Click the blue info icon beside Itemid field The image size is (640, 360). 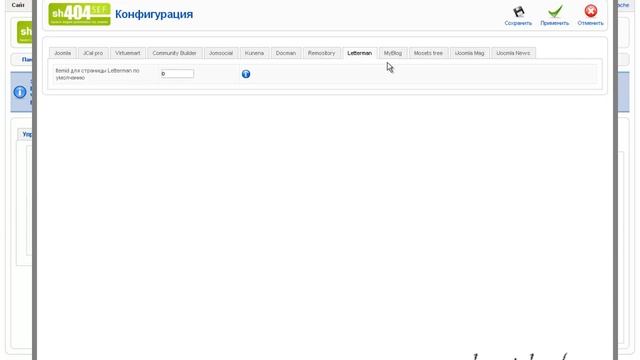246,74
